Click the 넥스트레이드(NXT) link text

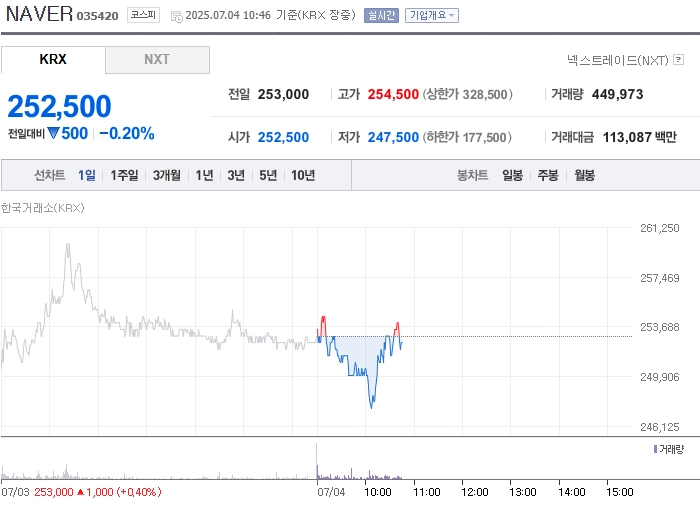coord(618,60)
